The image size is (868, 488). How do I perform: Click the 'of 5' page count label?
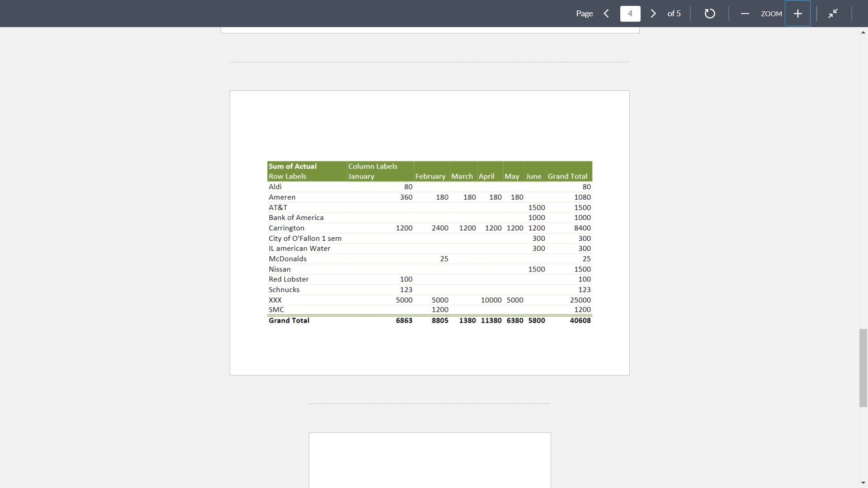click(x=674, y=14)
